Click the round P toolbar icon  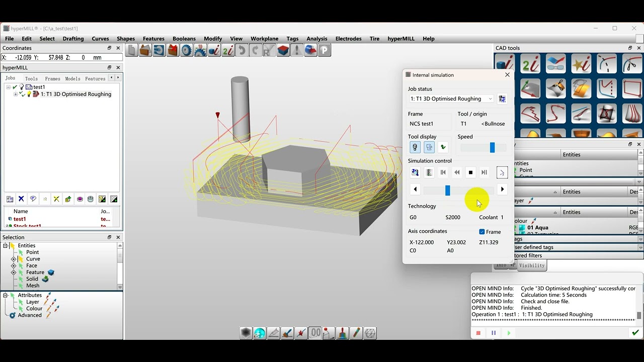click(x=324, y=50)
